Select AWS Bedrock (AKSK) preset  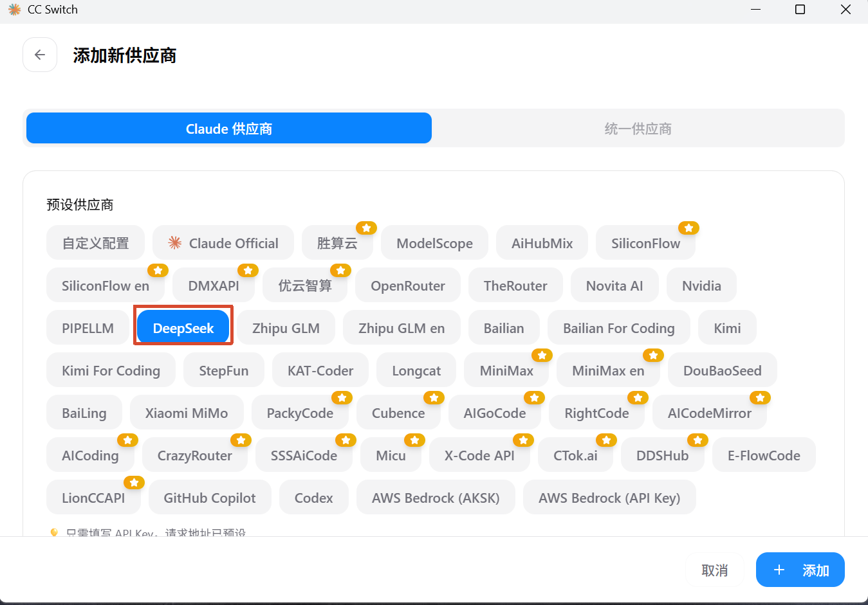click(436, 498)
